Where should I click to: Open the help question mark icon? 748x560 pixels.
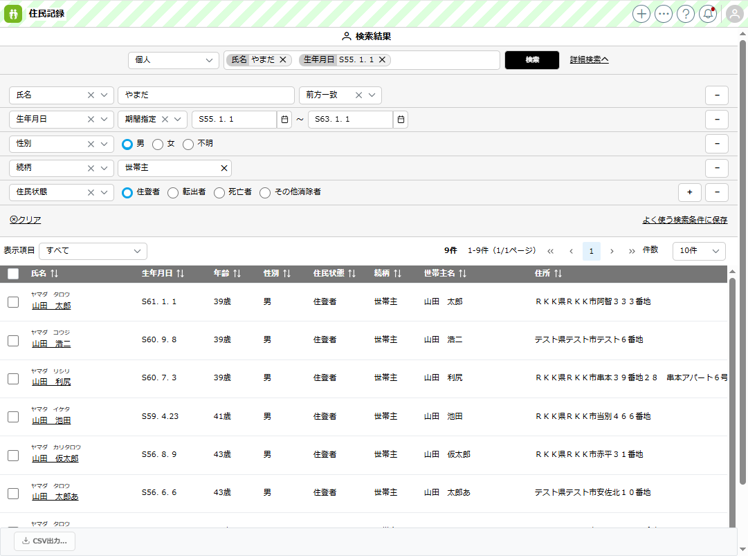[x=686, y=14]
